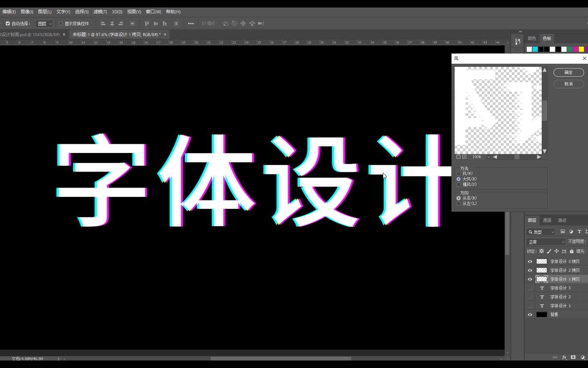Click the 3D pan object icon
Viewport: 588px width, 368px height.
(x=243, y=24)
